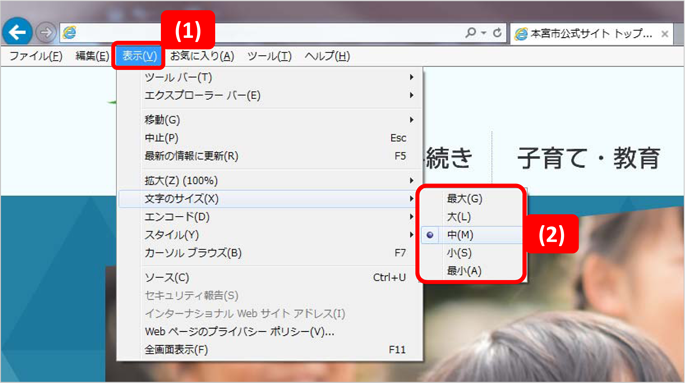Select 最大(G) text size
Image resolution: width=685 pixels, height=383 pixels.
(471, 199)
